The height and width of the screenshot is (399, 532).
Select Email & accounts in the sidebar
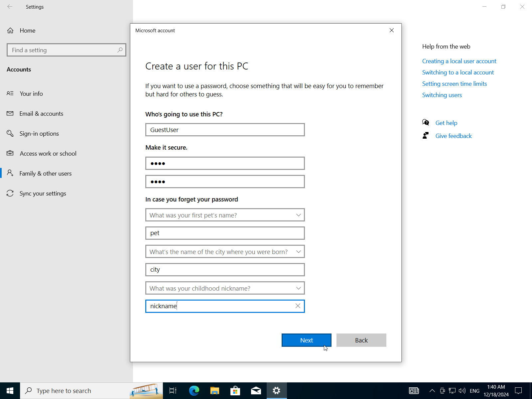[x=41, y=114]
